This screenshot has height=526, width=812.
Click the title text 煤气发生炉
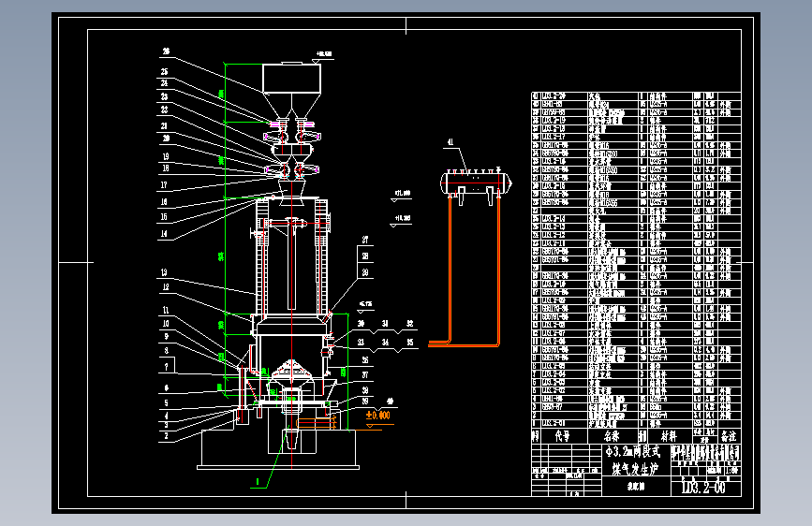click(635, 469)
